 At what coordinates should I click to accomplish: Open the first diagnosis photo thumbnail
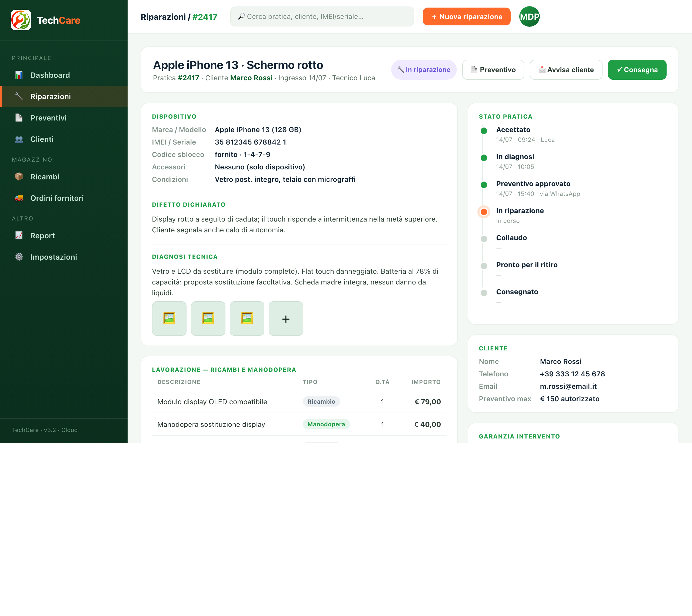tap(169, 319)
